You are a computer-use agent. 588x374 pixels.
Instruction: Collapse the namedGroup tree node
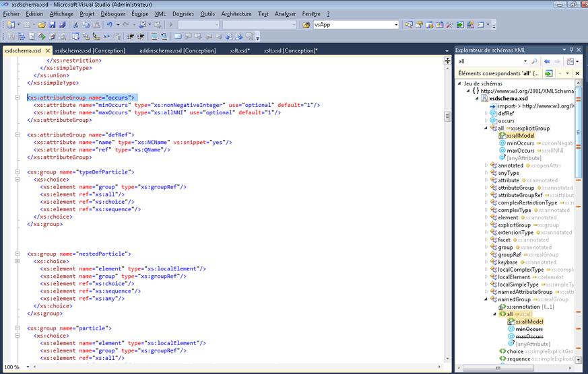[486, 299]
